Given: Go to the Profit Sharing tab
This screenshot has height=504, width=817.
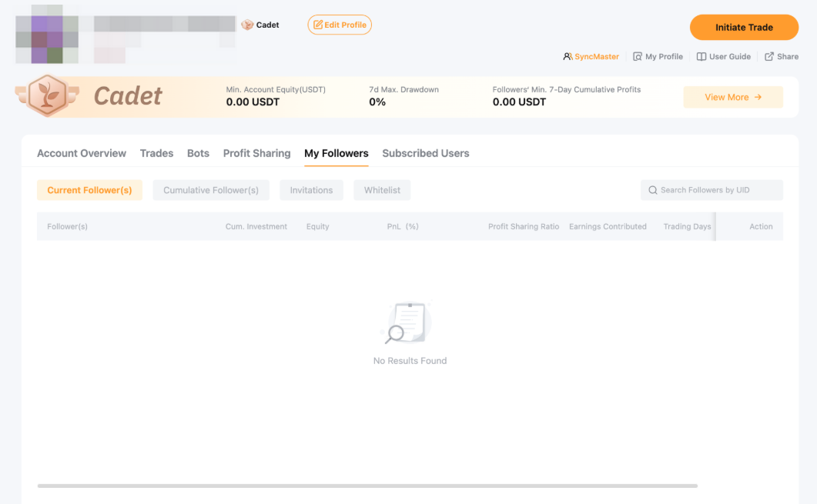Looking at the screenshot, I should (x=256, y=153).
